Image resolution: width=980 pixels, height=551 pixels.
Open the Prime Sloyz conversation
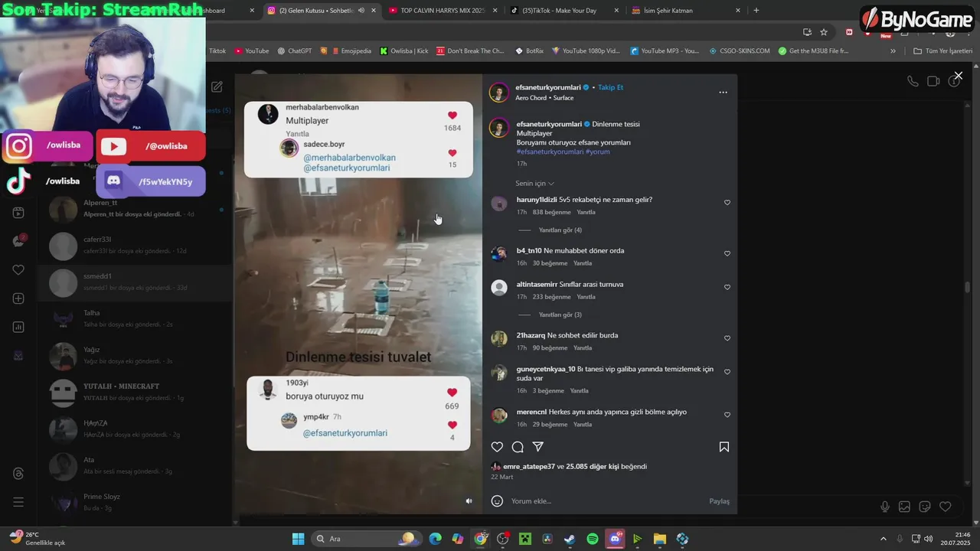coord(136,503)
